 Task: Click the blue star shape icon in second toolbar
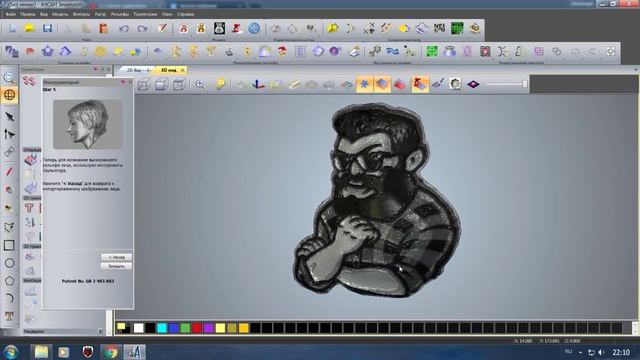coord(48,51)
